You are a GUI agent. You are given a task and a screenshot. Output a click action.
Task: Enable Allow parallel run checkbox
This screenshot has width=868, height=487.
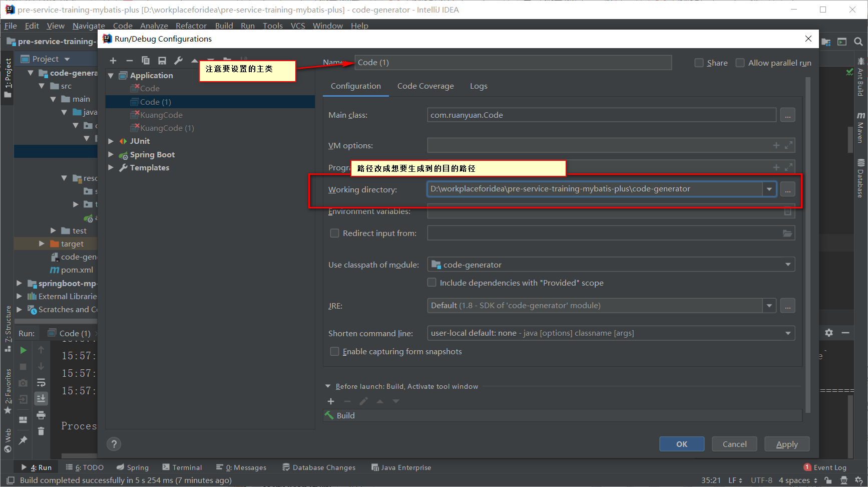click(x=740, y=63)
